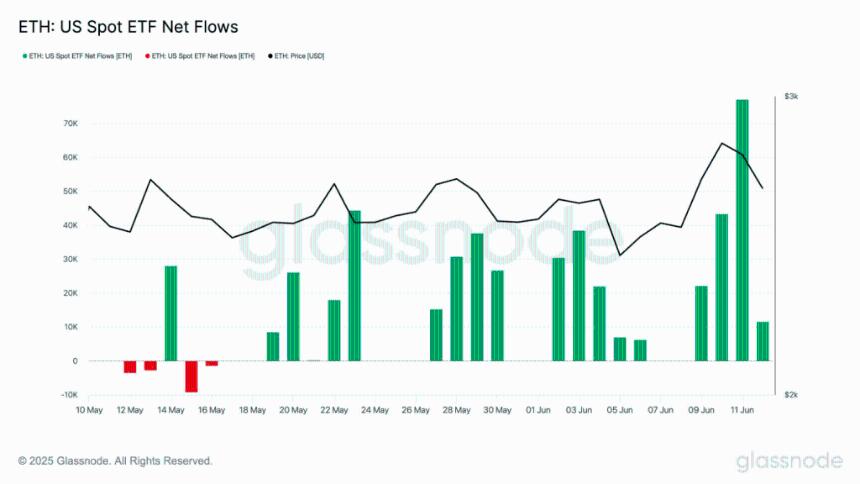Click the $3k price axis label

(x=791, y=96)
